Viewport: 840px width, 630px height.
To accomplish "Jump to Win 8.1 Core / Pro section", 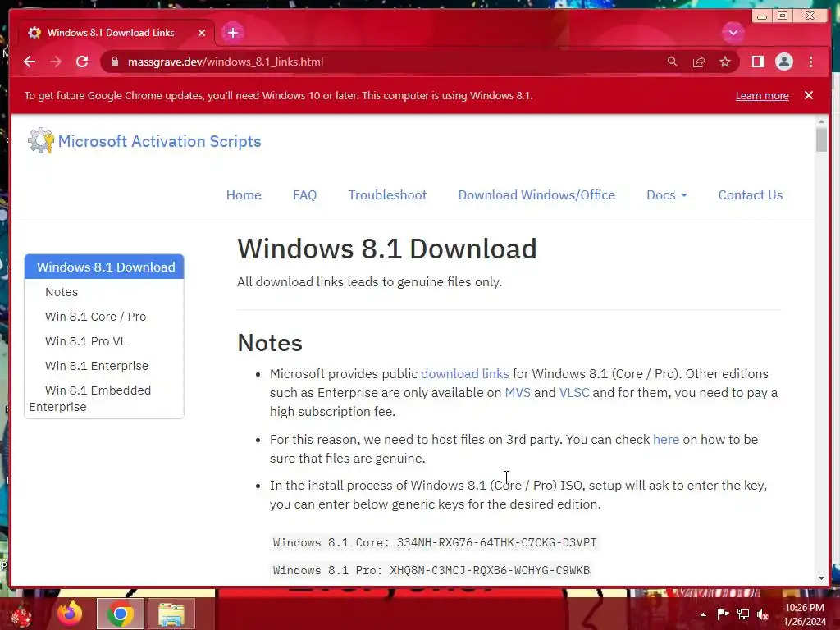I will click(95, 317).
